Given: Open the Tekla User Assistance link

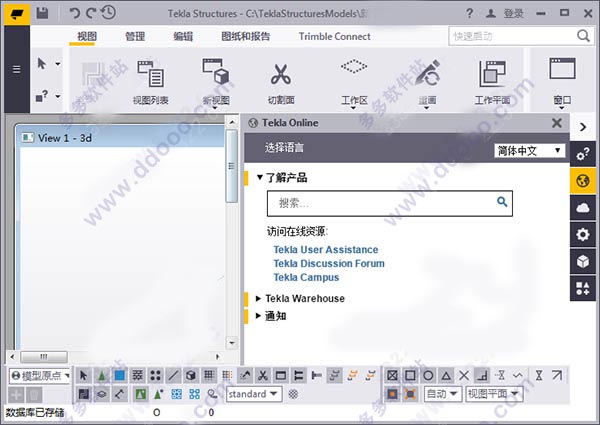Looking at the screenshot, I should click(x=326, y=250).
